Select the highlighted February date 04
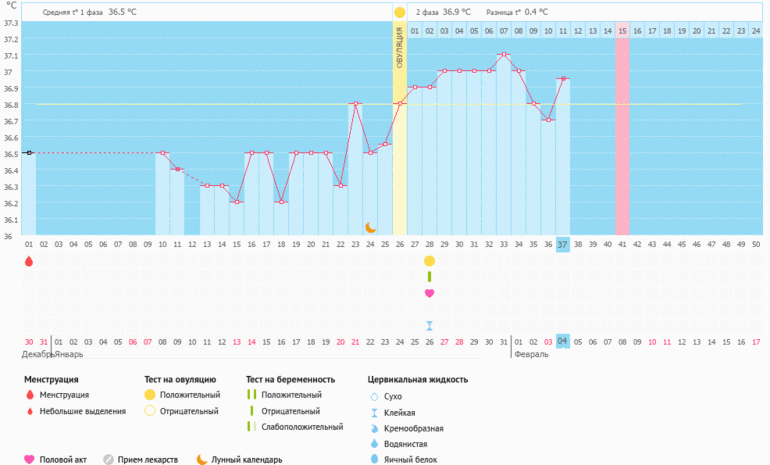 (x=563, y=341)
